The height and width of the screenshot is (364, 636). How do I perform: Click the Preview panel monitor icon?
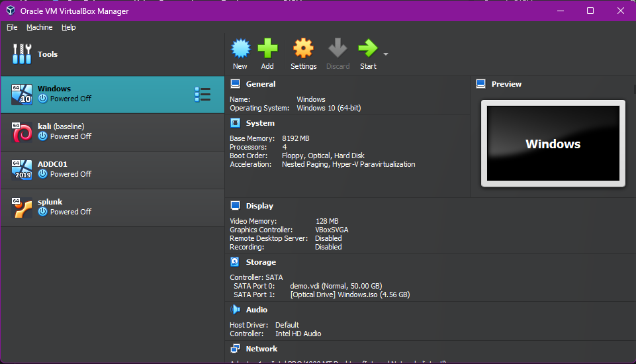point(480,84)
